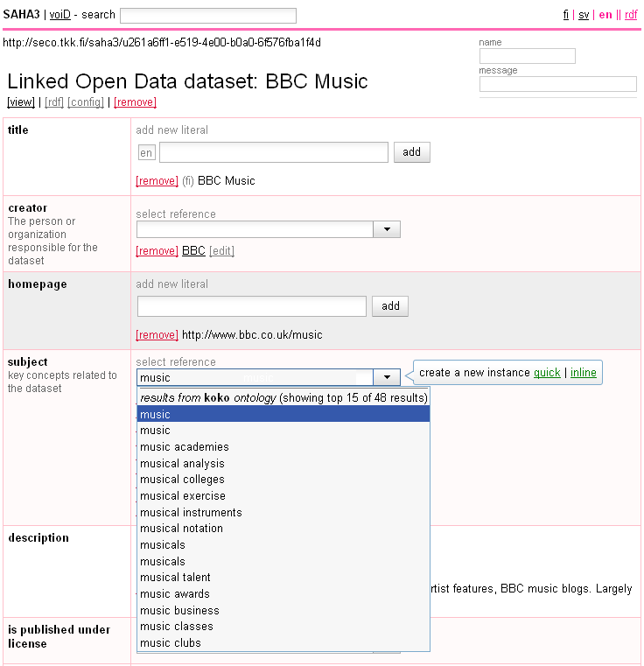644x666 pixels.
Task: Switch language to Finnish (fi)
Action: [566, 15]
